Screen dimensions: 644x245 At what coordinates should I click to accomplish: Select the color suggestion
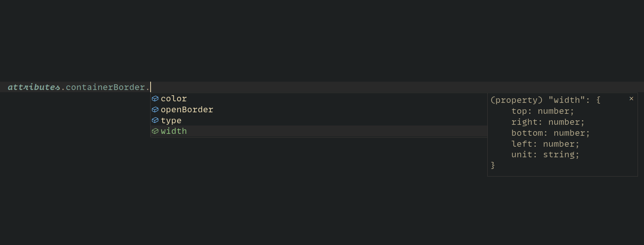(x=174, y=99)
